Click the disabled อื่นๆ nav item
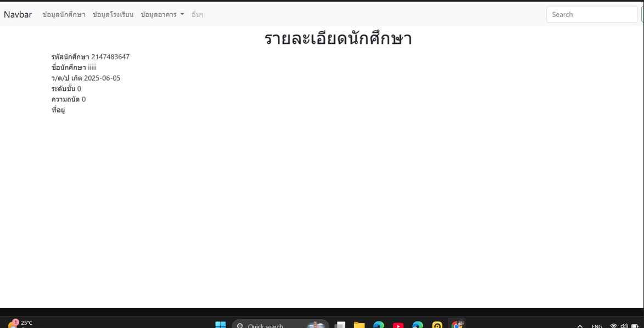Image resolution: width=644 pixels, height=328 pixels. [198, 14]
